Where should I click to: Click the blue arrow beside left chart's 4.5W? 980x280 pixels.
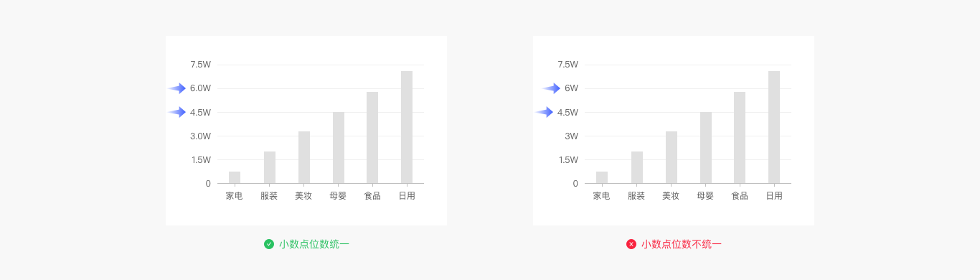click(177, 112)
